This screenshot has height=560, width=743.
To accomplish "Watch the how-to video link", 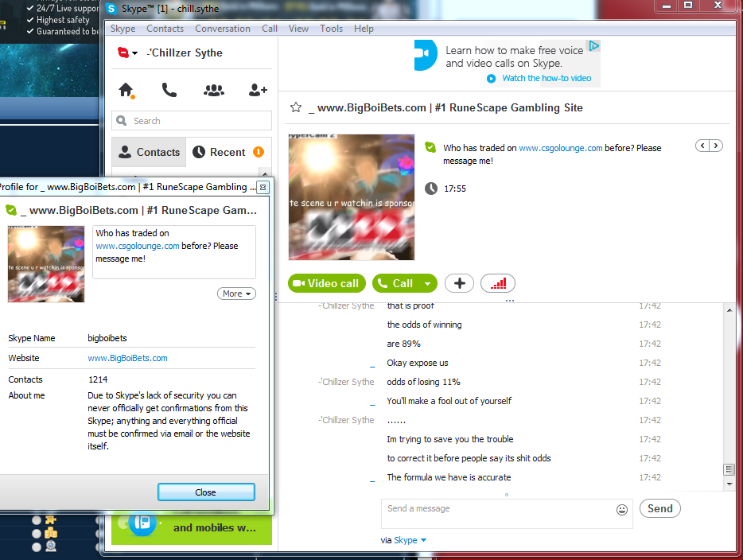I will [547, 78].
